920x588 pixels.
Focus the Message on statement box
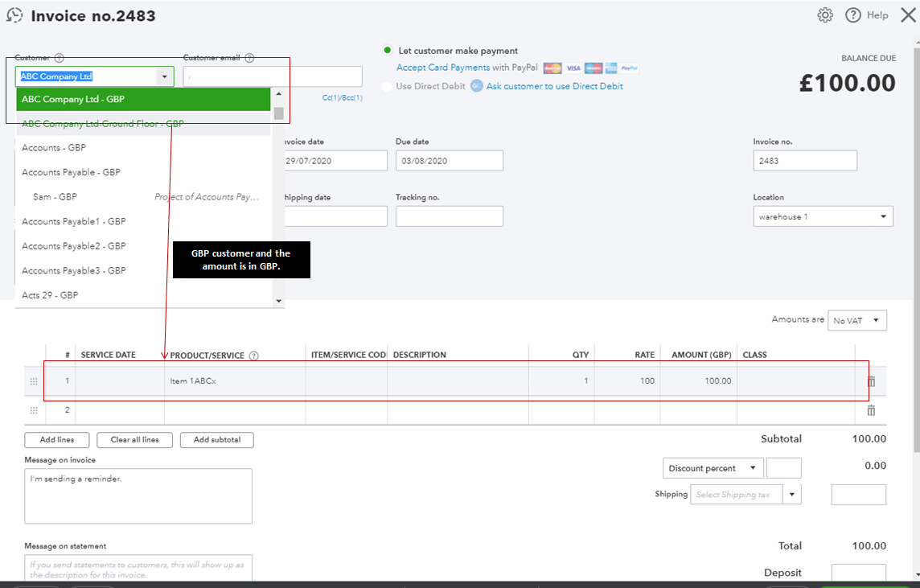(x=138, y=568)
